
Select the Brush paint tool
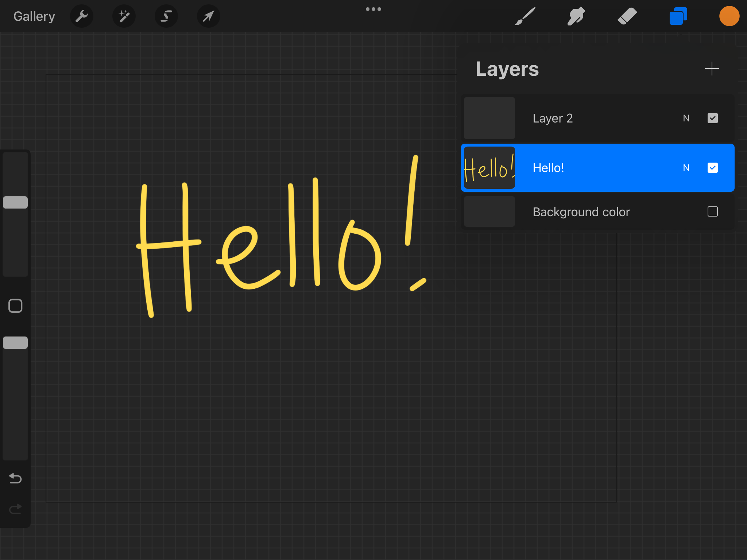(x=525, y=16)
